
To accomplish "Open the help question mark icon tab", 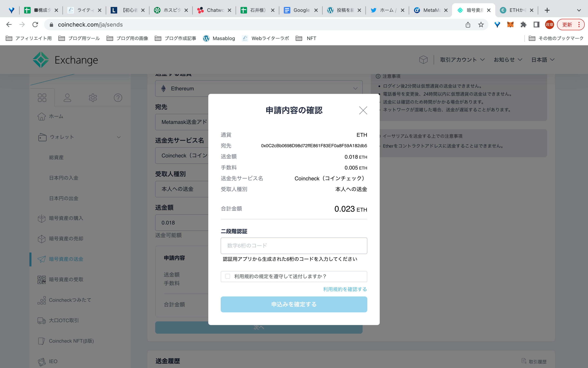I will pos(118,98).
